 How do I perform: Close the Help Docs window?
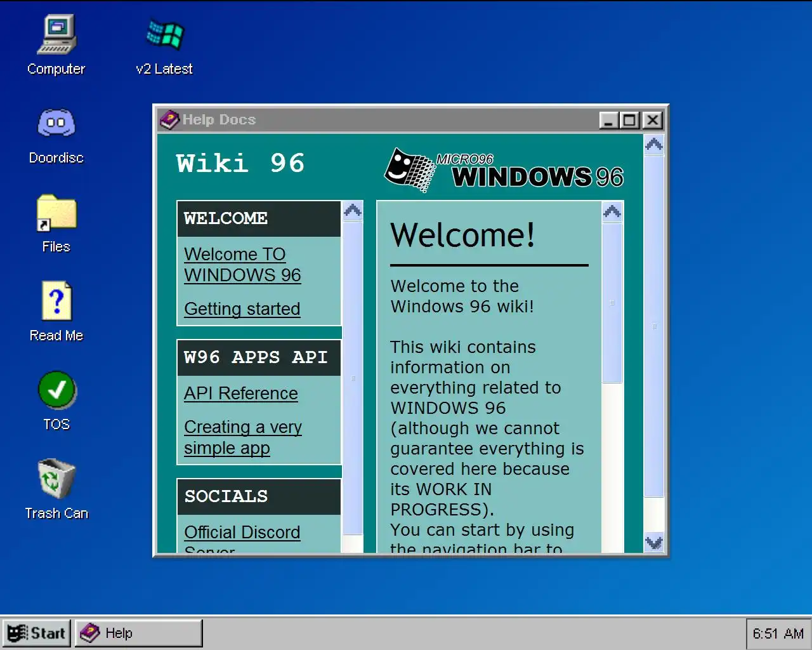[652, 120]
